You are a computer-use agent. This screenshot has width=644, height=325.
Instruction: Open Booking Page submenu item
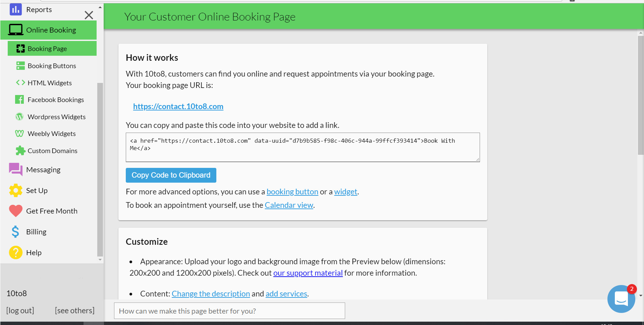pos(52,49)
